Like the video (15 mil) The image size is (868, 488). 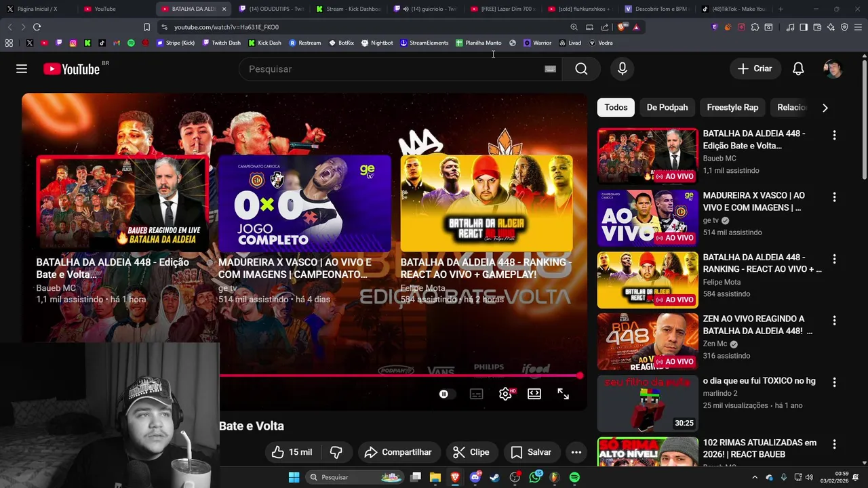(x=292, y=452)
